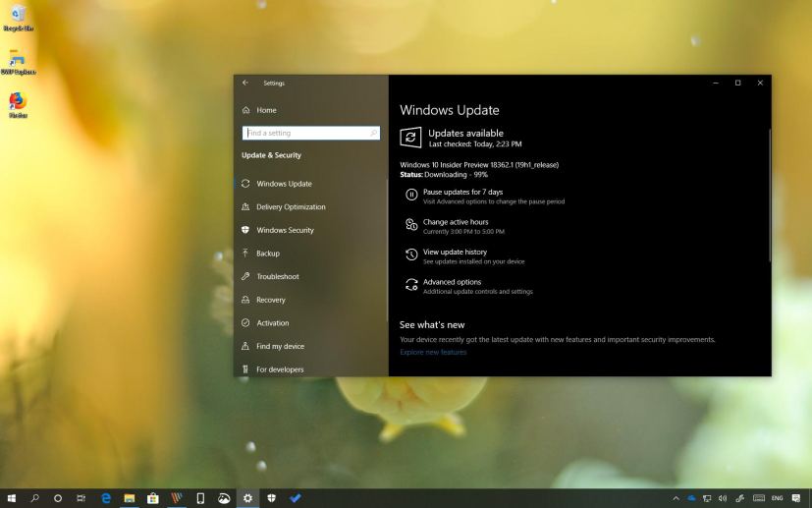Click the search magnifier in the settings box
Image resolution: width=812 pixels, height=508 pixels.
(x=373, y=134)
